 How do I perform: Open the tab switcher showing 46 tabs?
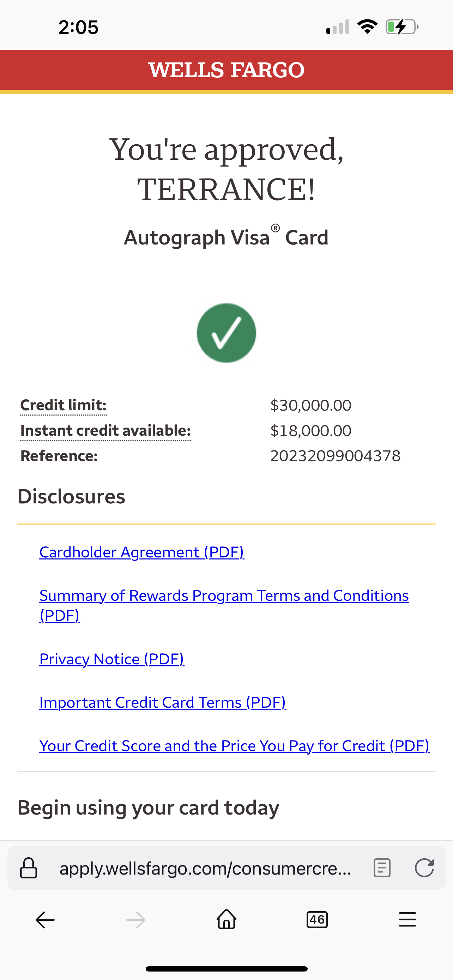[x=317, y=920]
